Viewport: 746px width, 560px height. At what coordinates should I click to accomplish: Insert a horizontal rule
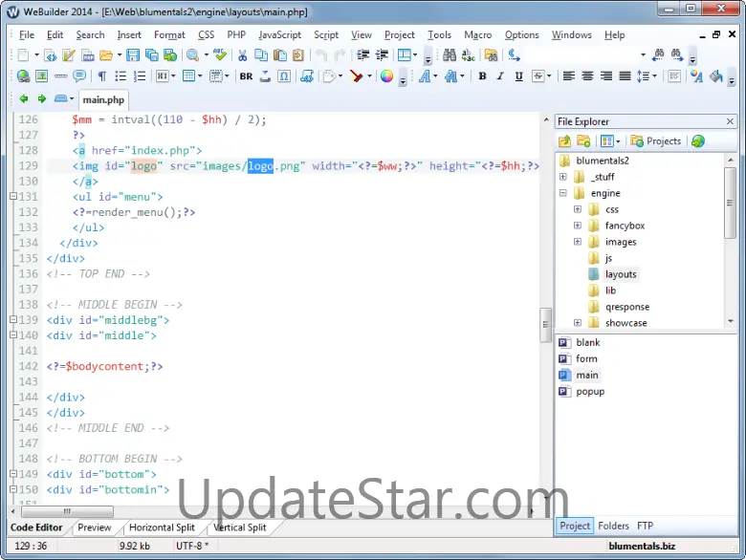click(x=60, y=76)
